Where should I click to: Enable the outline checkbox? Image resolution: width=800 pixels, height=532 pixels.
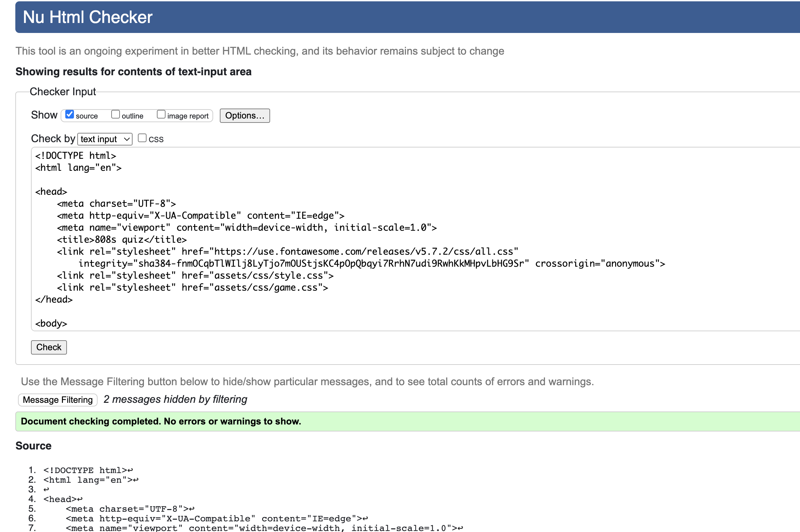(x=115, y=114)
